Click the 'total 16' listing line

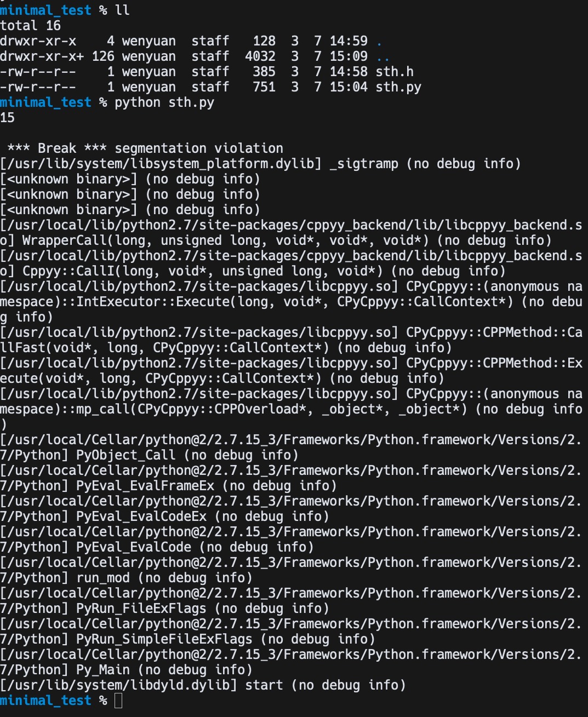pyautogui.click(x=30, y=26)
